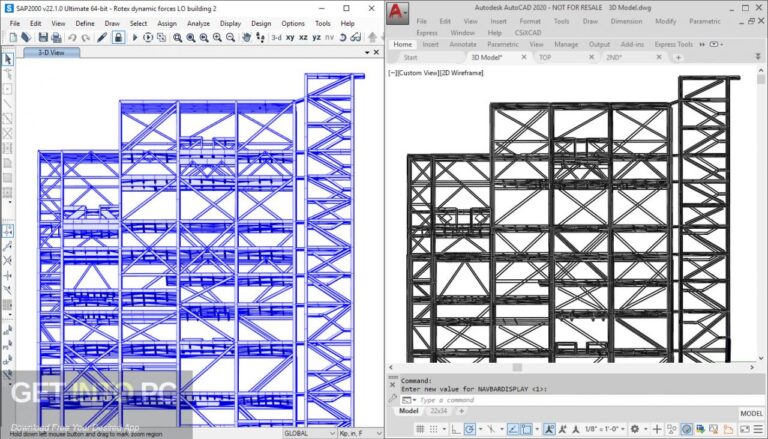Viewport: 768px width, 439px height.
Task: Open the SAP2000 File menu
Action: click(x=15, y=23)
